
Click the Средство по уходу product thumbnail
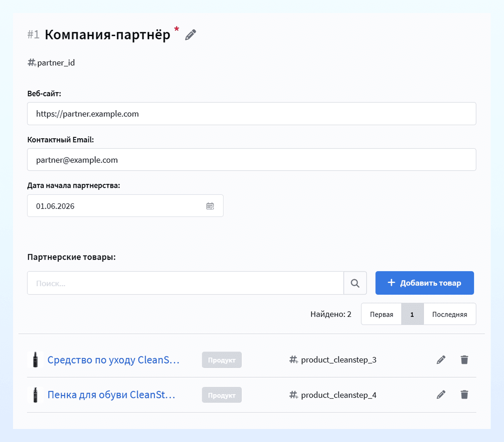(x=35, y=360)
